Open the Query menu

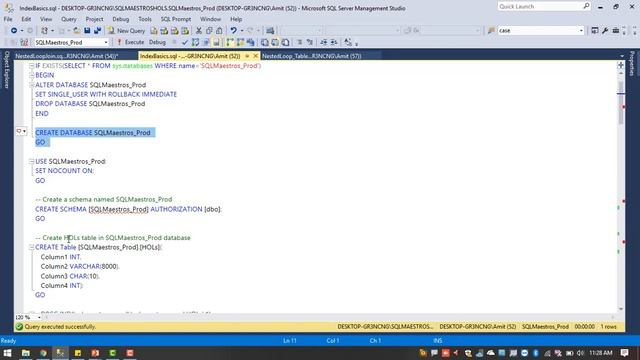pyautogui.click(x=69, y=19)
